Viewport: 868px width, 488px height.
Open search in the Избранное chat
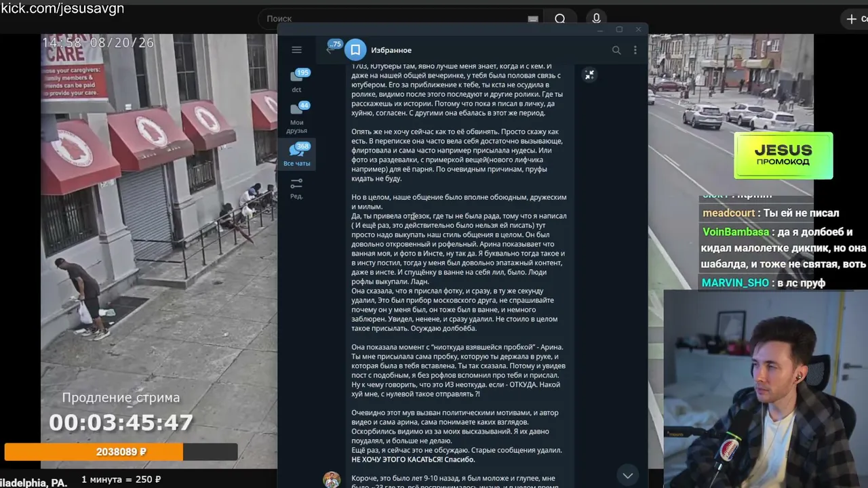(616, 50)
